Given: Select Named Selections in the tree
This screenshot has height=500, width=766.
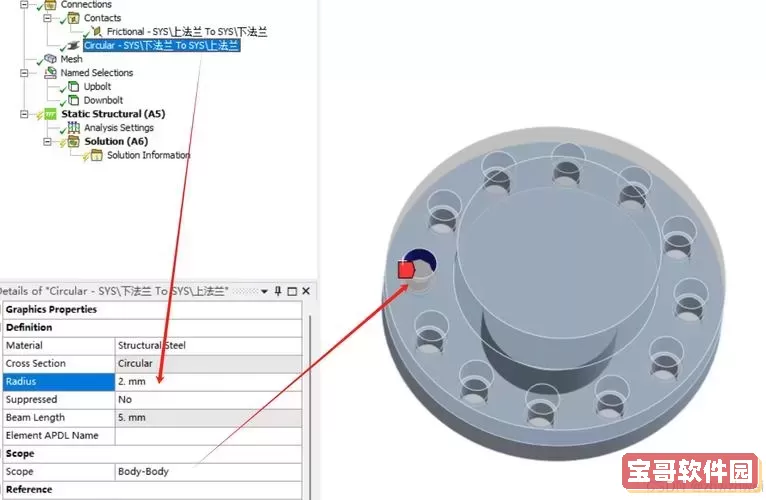Looking at the screenshot, I should point(97,73).
